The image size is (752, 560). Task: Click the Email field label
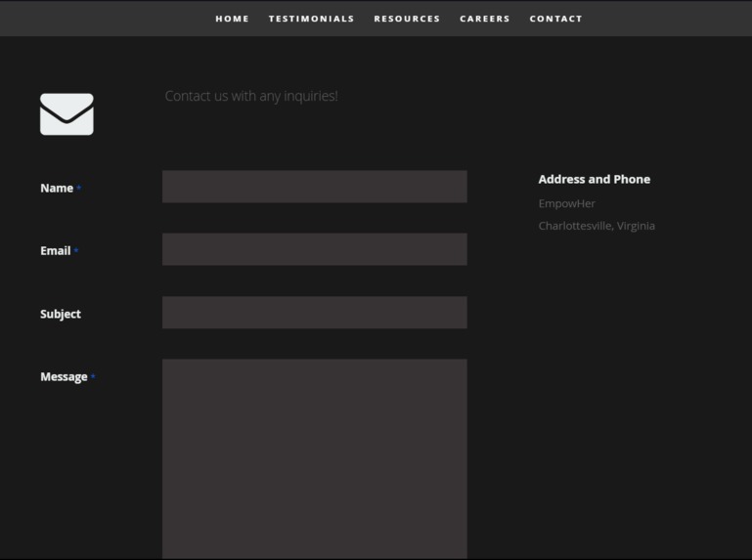click(55, 251)
